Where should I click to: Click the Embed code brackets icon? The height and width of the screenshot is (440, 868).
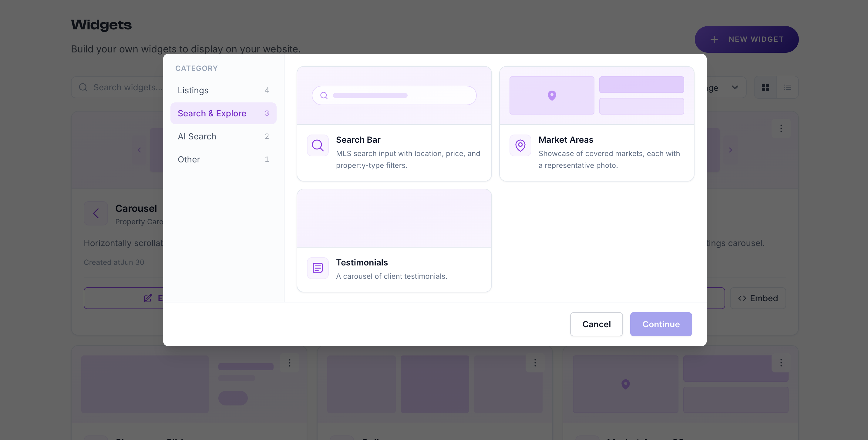[x=742, y=298]
